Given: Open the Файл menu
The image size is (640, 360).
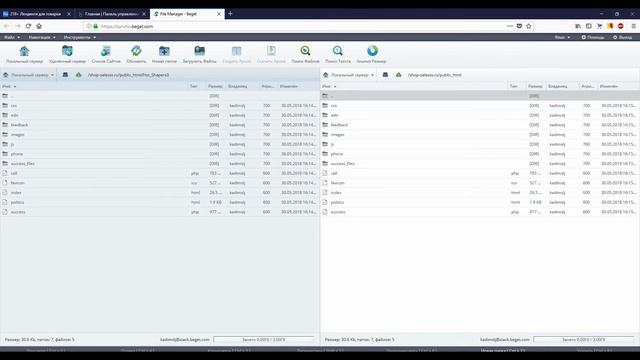Looking at the screenshot, I should (x=12, y=37).
